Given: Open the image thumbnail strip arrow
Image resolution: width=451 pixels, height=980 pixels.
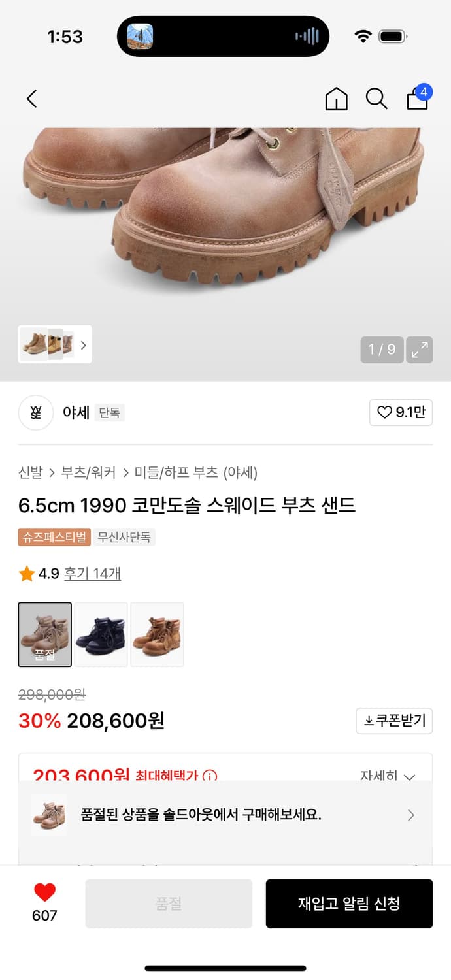Looking at the screenshot, I should 83,345.
